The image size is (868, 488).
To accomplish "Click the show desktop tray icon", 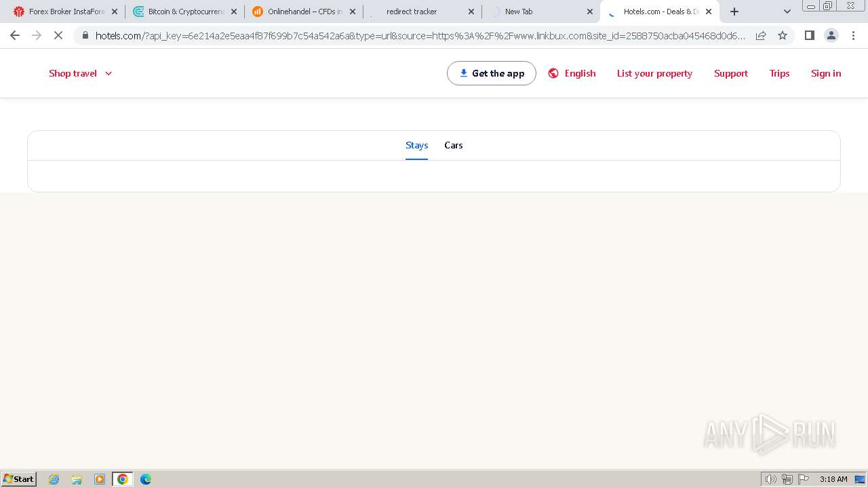I will point(859,479).
